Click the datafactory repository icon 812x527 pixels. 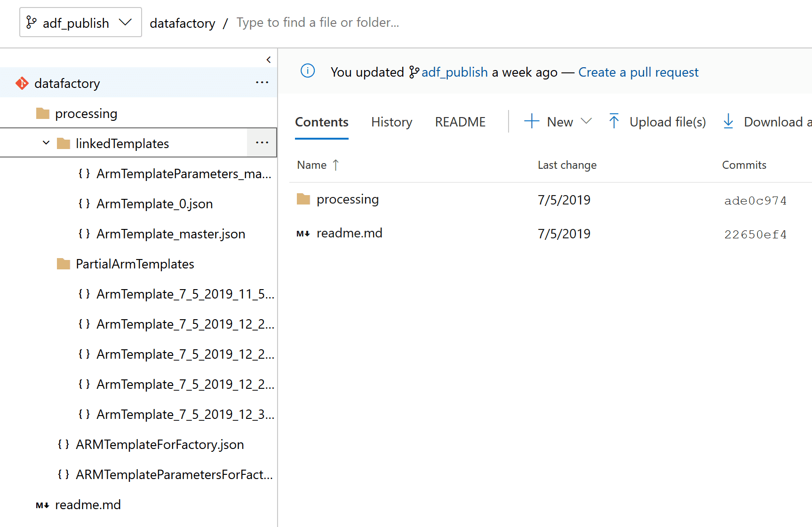tap(22, 83)
